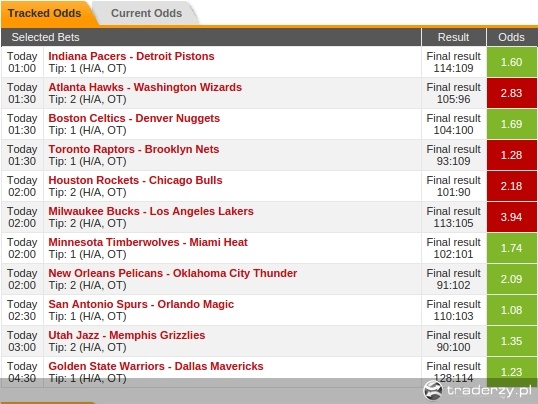
Task: Click the green 1.60 odds cell
Action: click(x=512, y=62)
